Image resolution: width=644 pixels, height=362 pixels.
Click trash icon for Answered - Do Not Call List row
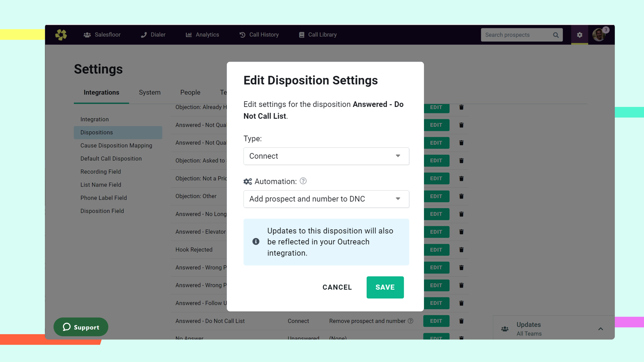[461, 321]
